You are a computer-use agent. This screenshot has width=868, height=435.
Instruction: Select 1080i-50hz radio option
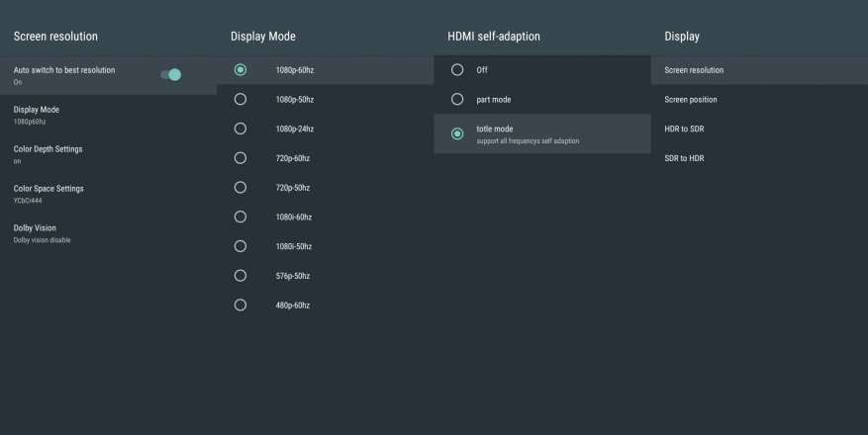[x=241, y=246]
